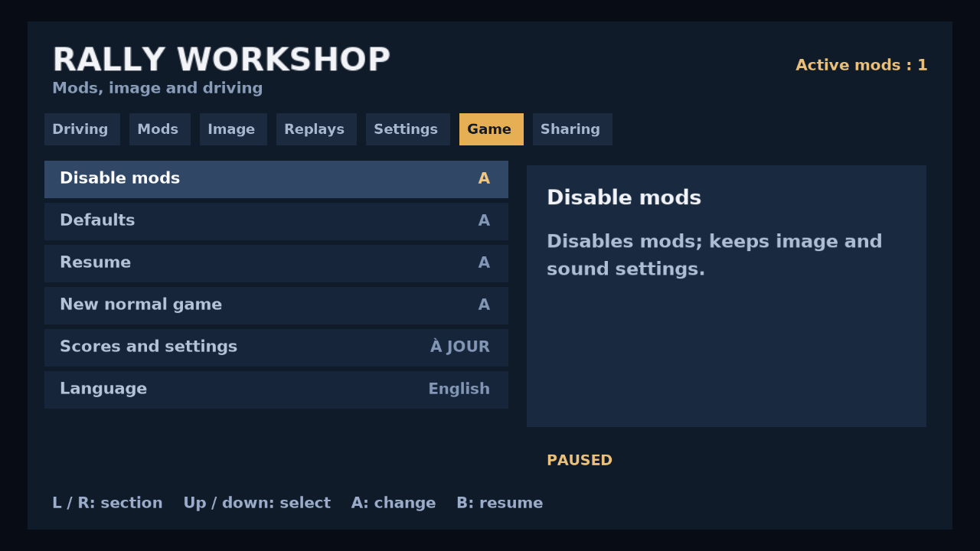Click the 'A: change' hint
The image size is (980, 551).
point(394,503)
